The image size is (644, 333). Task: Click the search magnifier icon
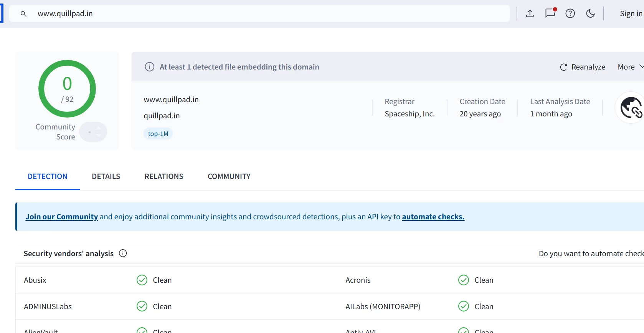coord(23,14)
